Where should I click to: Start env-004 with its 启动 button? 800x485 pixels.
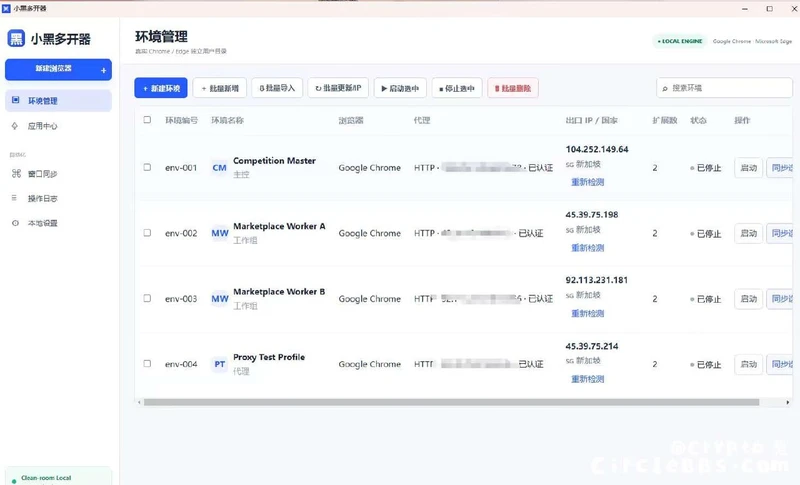click(x=748, y=364)
